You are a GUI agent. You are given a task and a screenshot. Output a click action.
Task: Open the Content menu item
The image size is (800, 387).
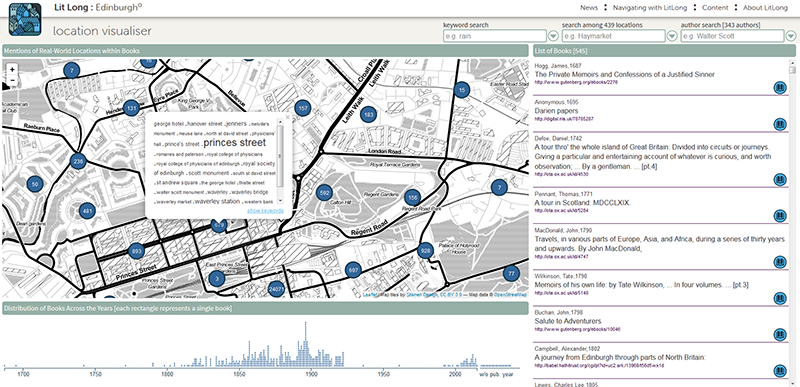tap(714, 8)
